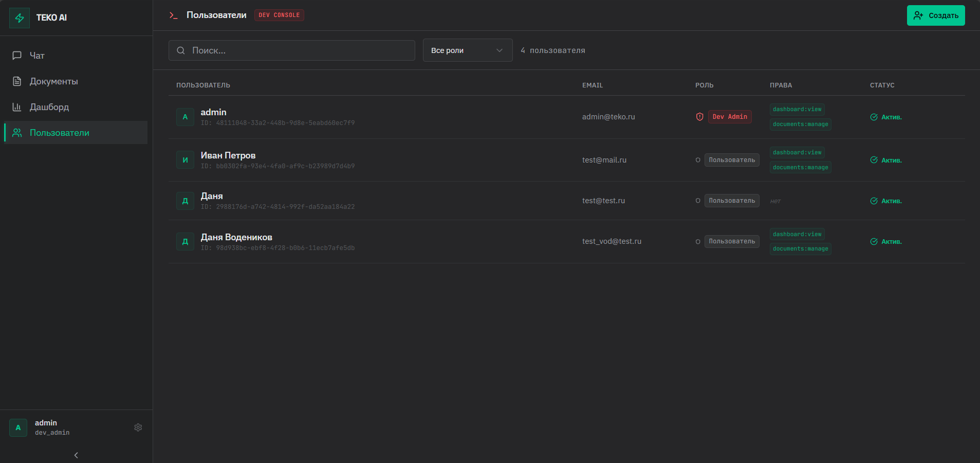Click the ПОЛЬЗОВАТЕЛЬ column header

(203, 85)
